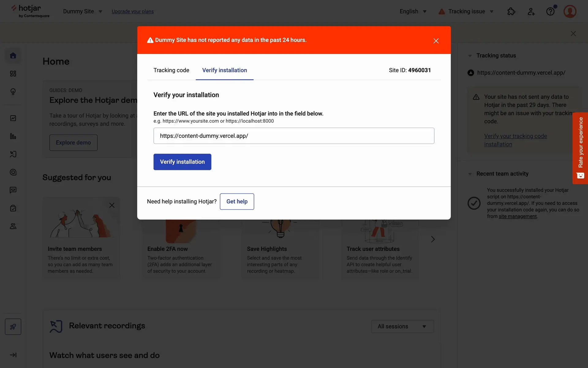Image resolution: width=588 pixels, height=368 pixels.
Task: Click the rocket icon in sidebar
Action: coord(13,327)
